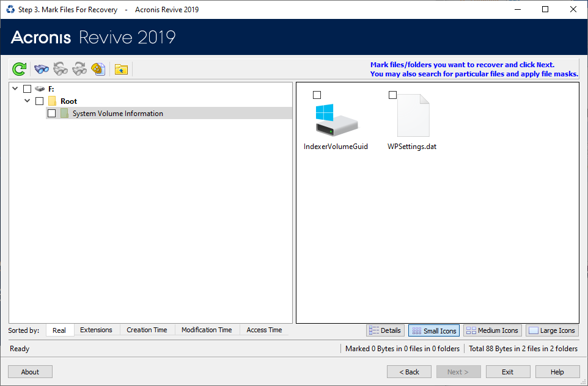This screenshot has width=588, height=386.
Task: Switch to Small Icons view
Action: tap(434, 330)
